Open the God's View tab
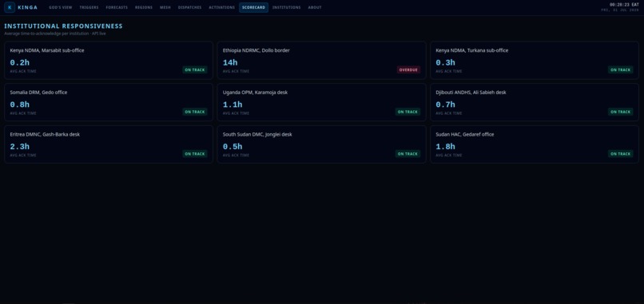Viewport: 644px width, 304px height. 61,7
